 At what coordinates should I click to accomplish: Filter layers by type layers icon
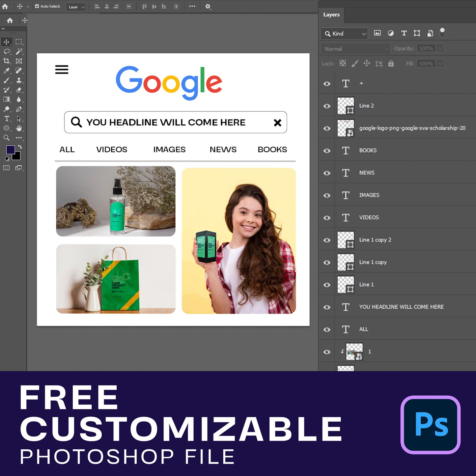click(404, 33)
